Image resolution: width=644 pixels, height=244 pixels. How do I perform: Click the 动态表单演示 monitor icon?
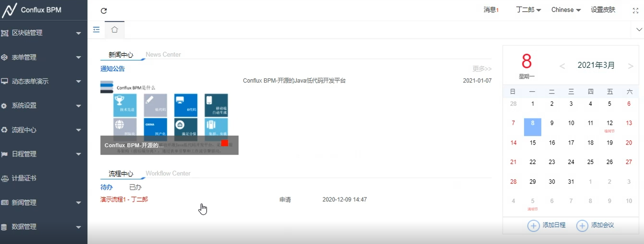[x=4, y=81]
